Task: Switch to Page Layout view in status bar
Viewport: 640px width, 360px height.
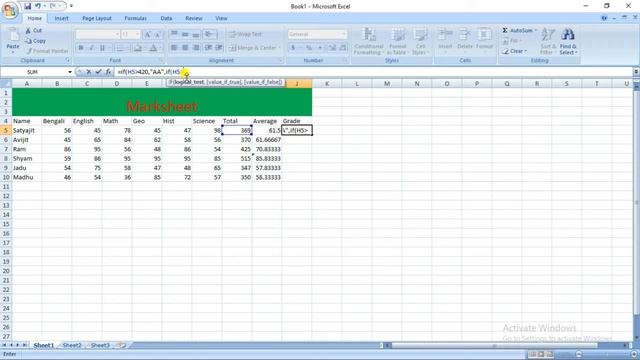Action: pos(541,354)
